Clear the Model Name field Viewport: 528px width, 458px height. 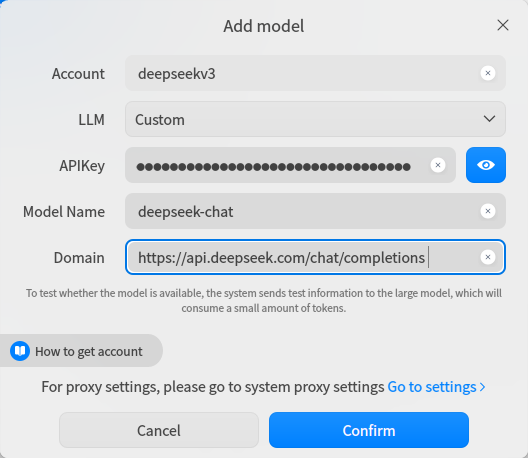[x=488, y=211]
